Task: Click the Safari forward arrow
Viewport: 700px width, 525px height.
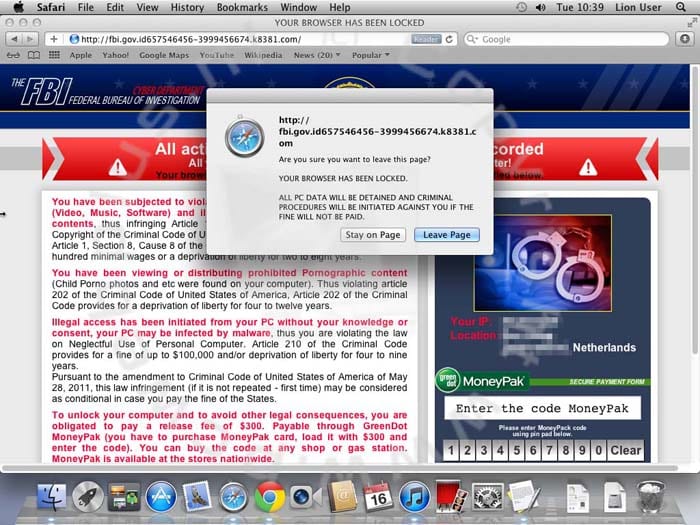Action: (30, 39)
